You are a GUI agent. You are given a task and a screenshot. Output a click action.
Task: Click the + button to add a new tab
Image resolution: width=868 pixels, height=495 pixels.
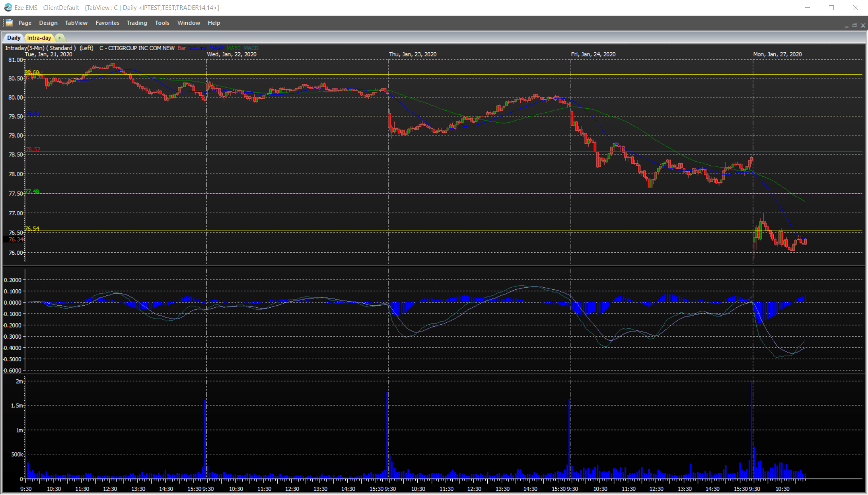click(60, 38)
